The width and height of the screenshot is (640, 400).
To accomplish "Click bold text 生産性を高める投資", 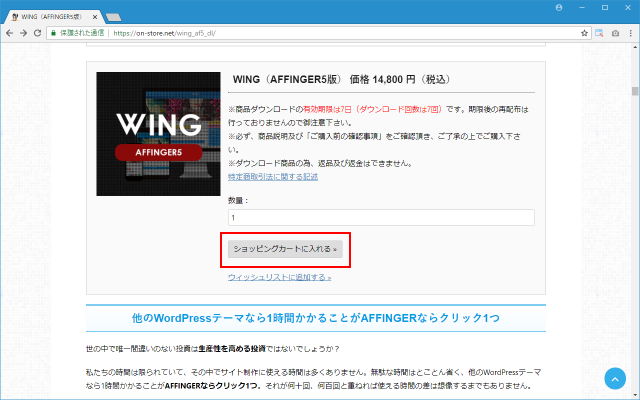I will tap(232, 349).
